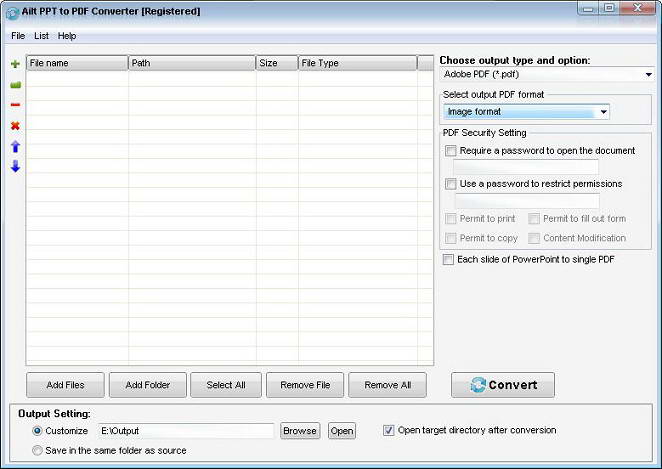Select 'Save in the same folder as source'

tap(38, 451)
